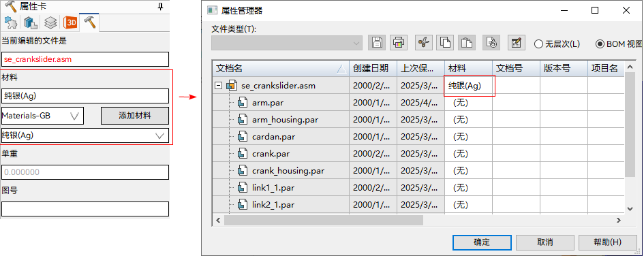Open the 文件类型 combo box

[x=287, y=43]
